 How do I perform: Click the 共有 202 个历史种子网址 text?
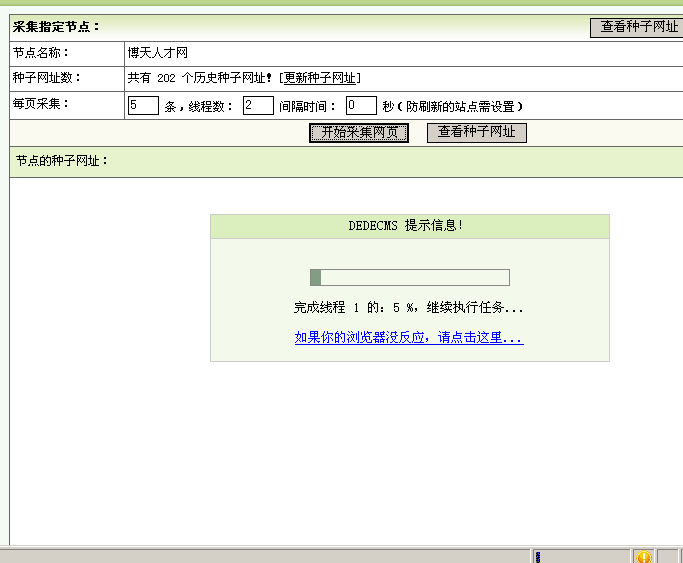pyautogui.click(x=200, y=78)
